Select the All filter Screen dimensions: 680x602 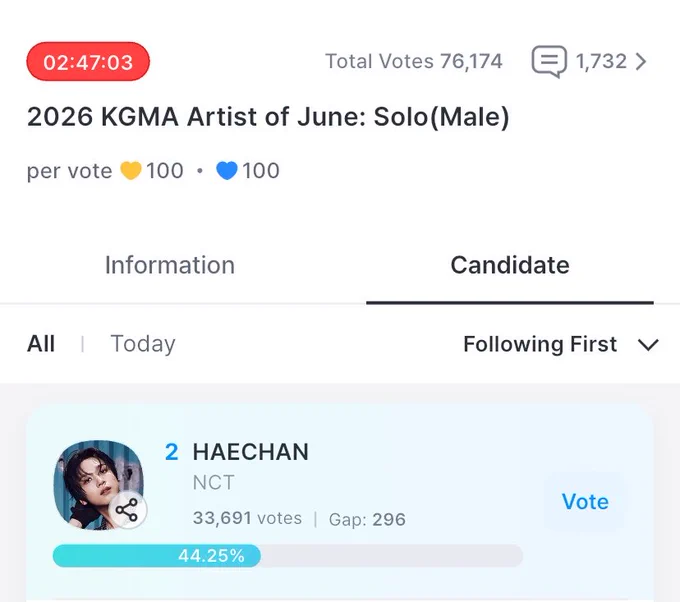pos(41,344)
